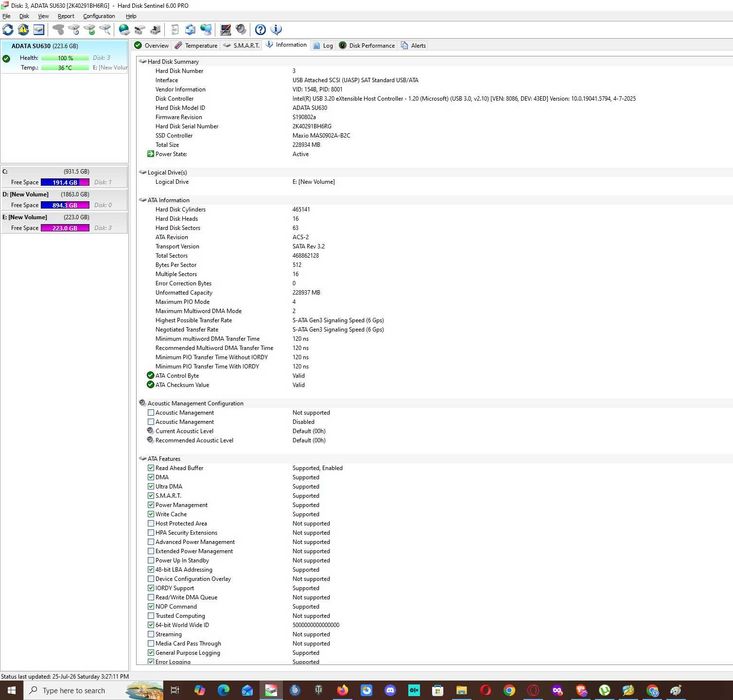The width and height of the screenshot is (733, 700).
Task: Open the Report menu
Action: (66, 16)
